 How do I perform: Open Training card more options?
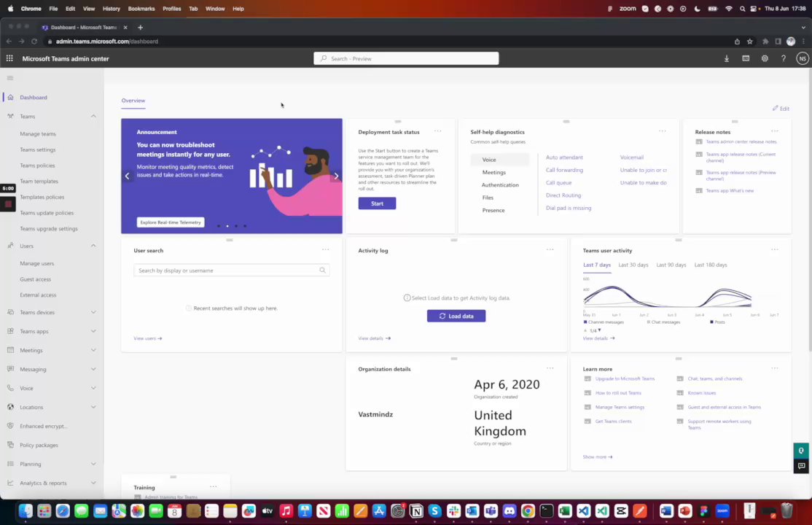coord(213,486)
